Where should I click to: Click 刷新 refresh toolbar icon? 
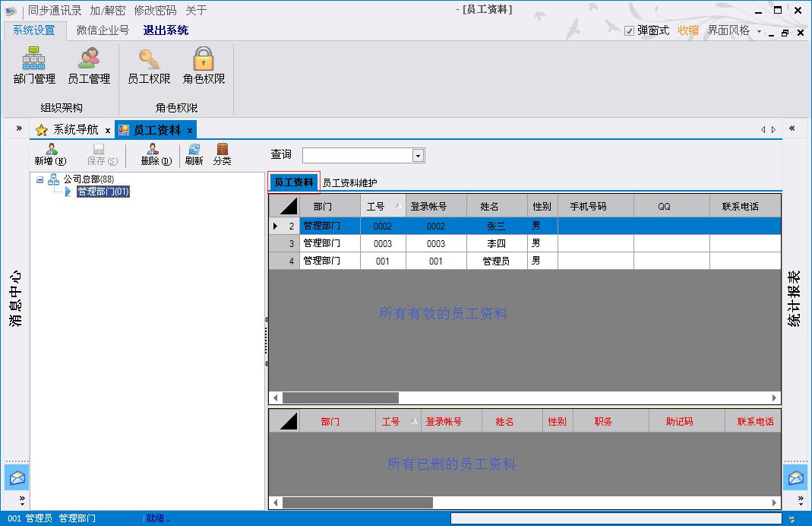tap(194, 154)
